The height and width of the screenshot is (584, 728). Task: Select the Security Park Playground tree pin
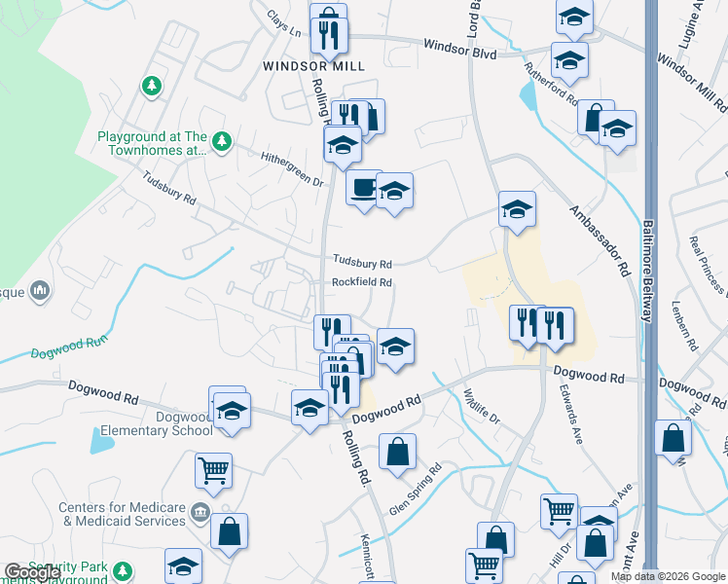[123, 572]
